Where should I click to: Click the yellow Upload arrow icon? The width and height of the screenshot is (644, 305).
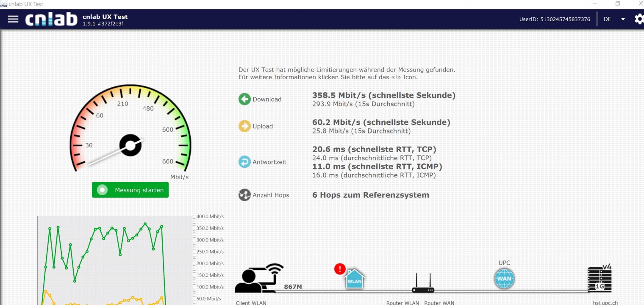[x=244, y=126]
